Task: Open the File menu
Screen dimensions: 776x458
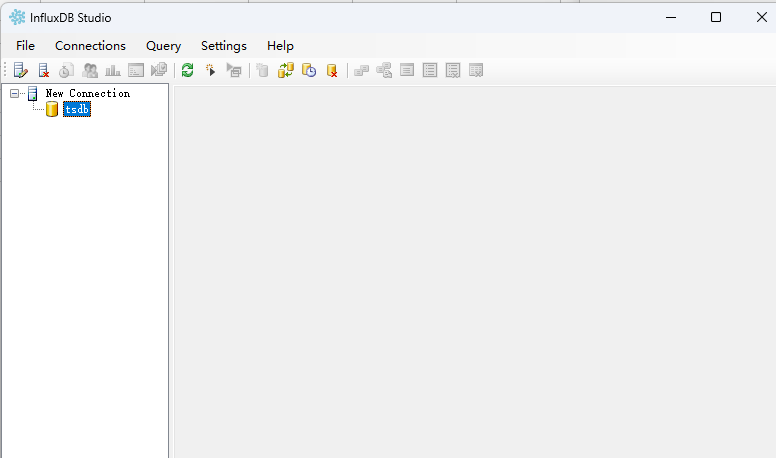Action: pos(25,46)
